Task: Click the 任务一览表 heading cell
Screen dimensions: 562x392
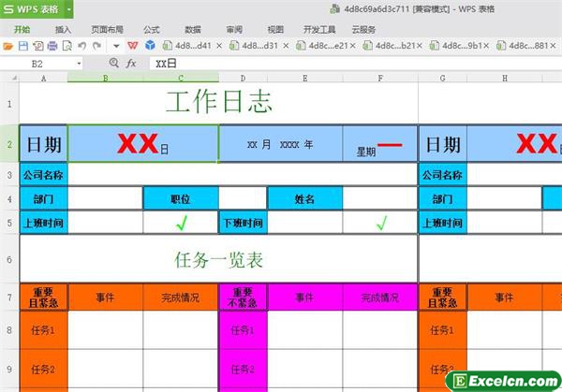Action: [218, 259]
